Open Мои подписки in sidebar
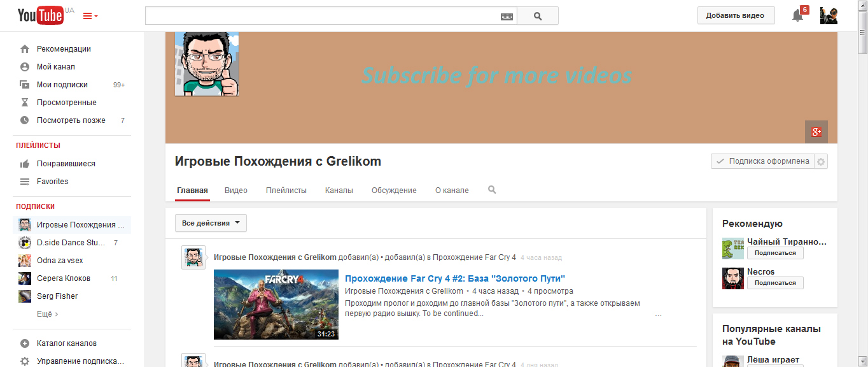This screenshot has width=868, height=367. click(62, 85)
